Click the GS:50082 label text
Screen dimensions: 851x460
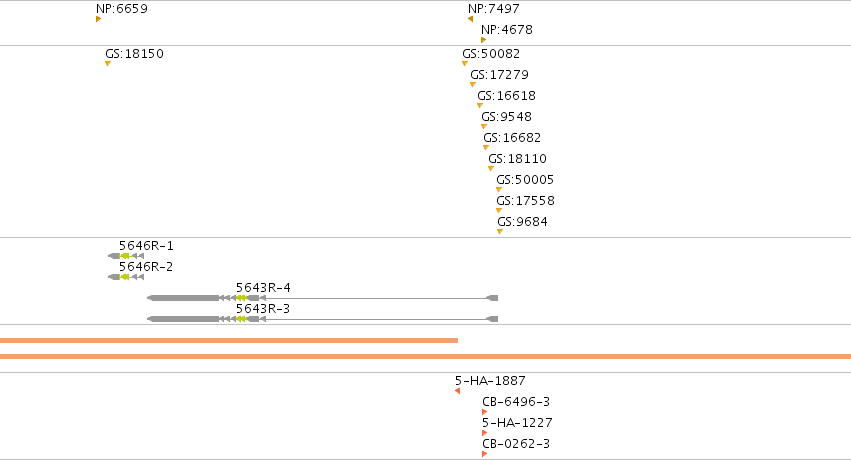[x=491, y=54]
